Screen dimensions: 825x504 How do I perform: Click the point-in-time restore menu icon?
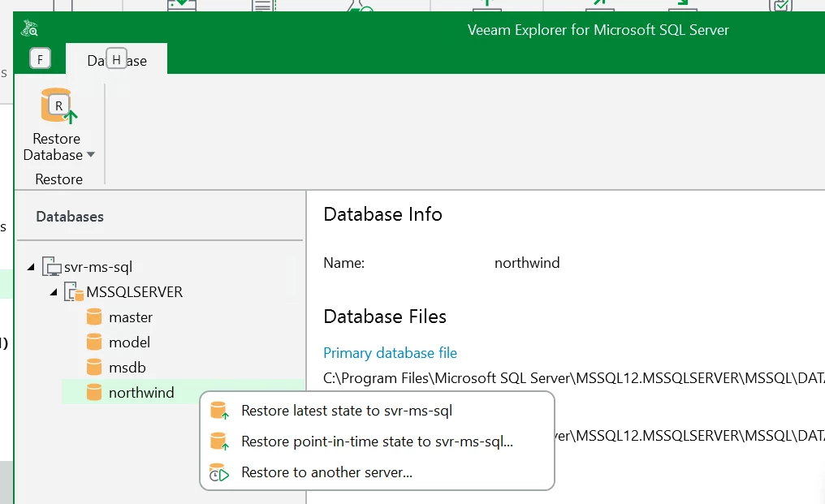click(x=219, y=442)
